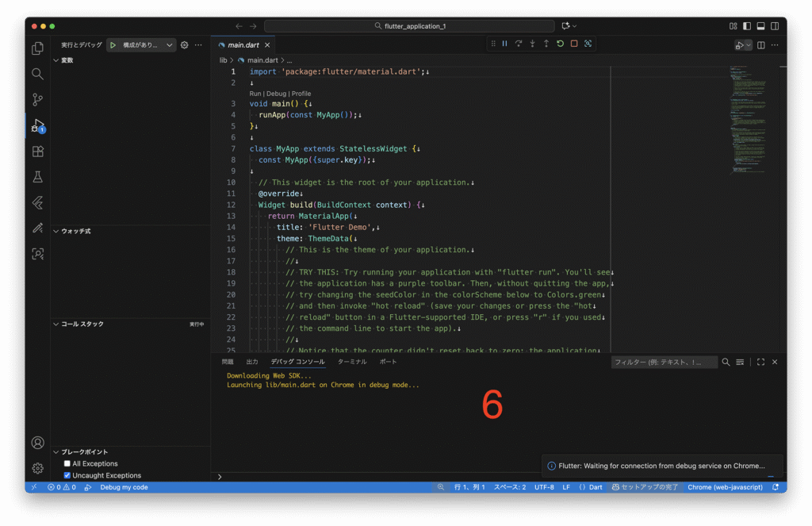Switch to the 出力 panel tab
The width and height of the screenshot is (812, 526).
point(252,362)
